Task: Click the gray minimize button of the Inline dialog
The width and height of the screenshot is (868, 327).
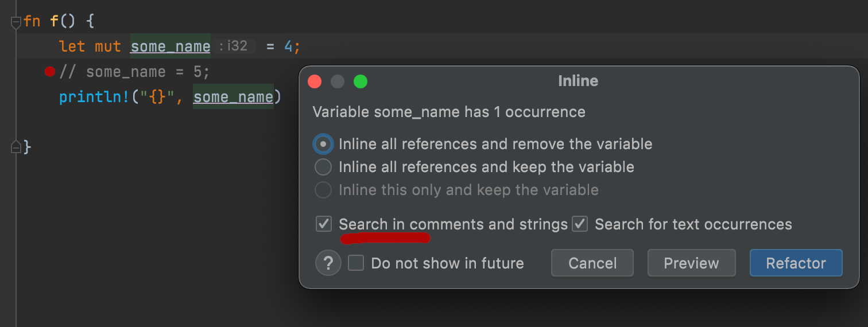Action: [x=338, y=81]
